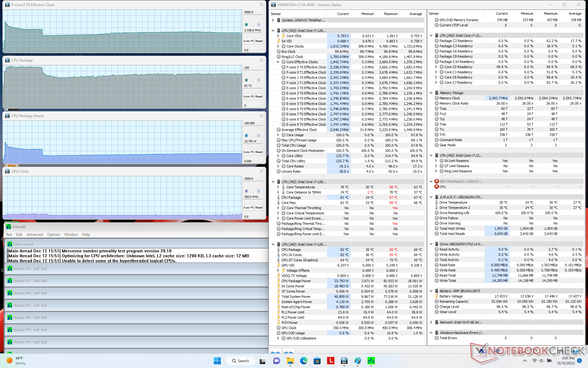Open Windows Start menu
Image resolution: width=588 pixels, height=368 pixels.
point(217,361)
